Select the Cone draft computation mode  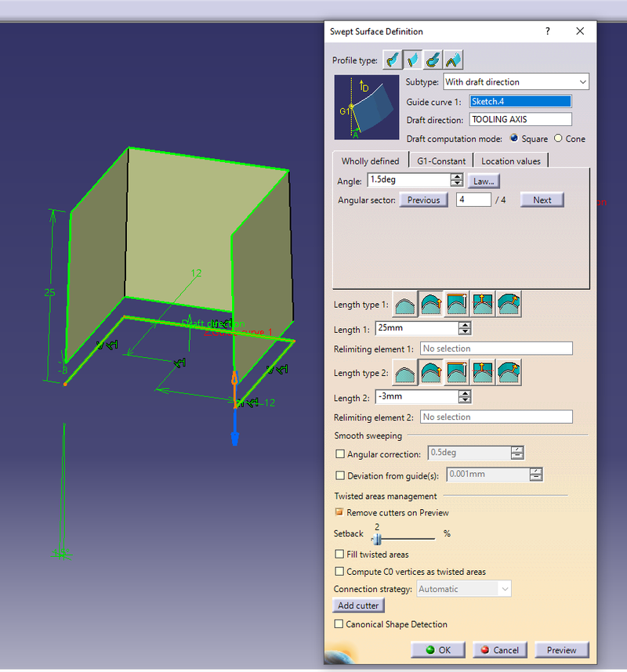(558, 139)
